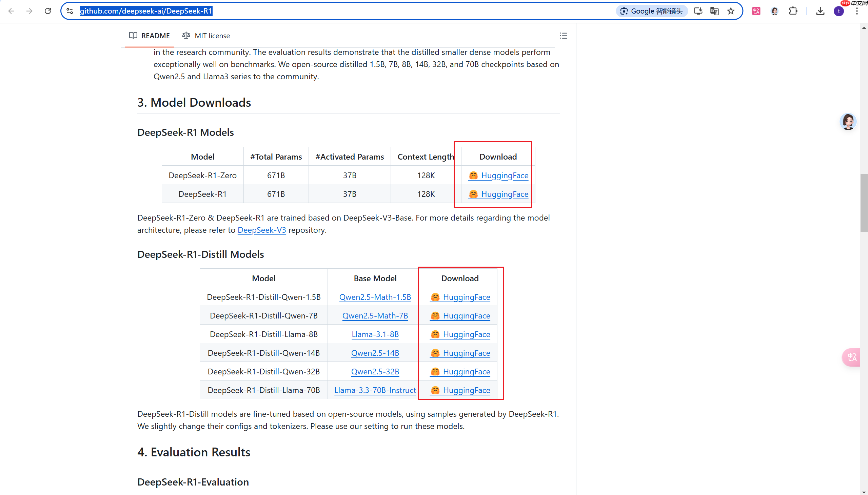Image resolution: width=868 pixels, height=495 pixels.
Task: Click the Chrome profile avatar
Action: 839,11
